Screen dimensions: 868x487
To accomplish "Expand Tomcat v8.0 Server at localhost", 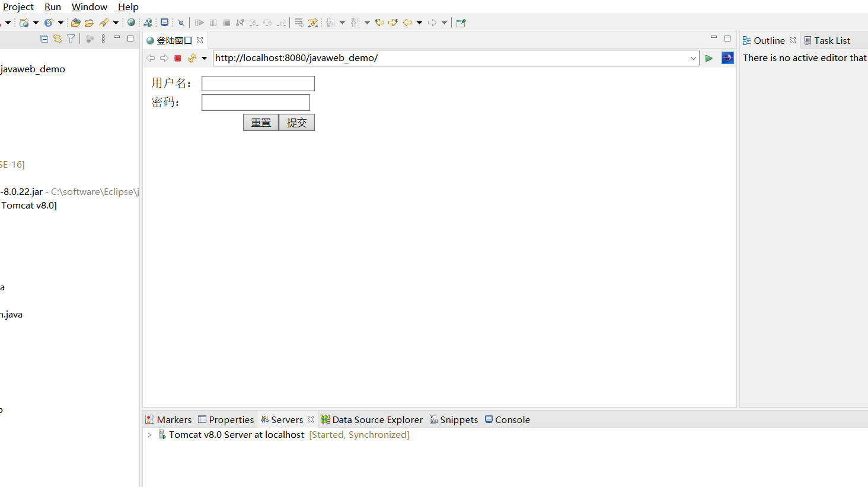I will 149,434.
